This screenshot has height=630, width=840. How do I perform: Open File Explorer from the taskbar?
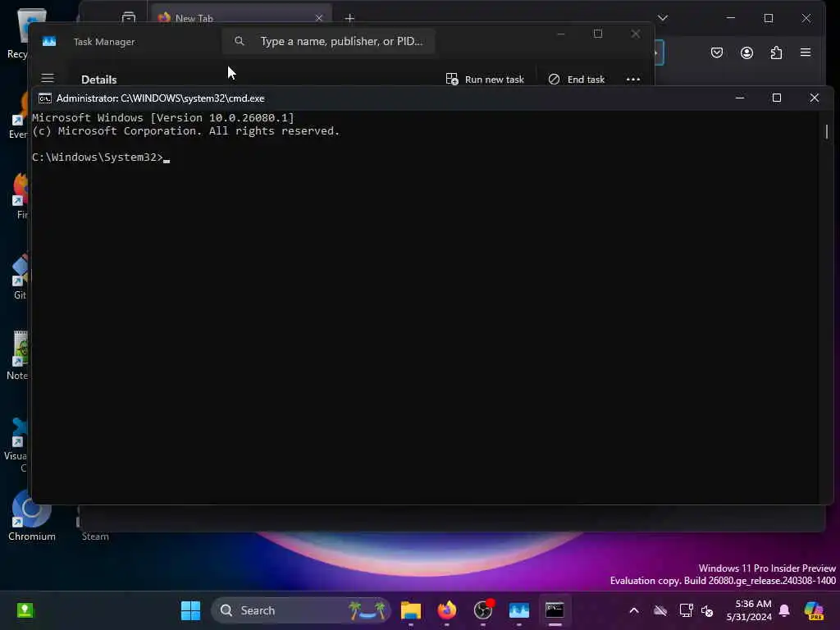pos(411,610)
